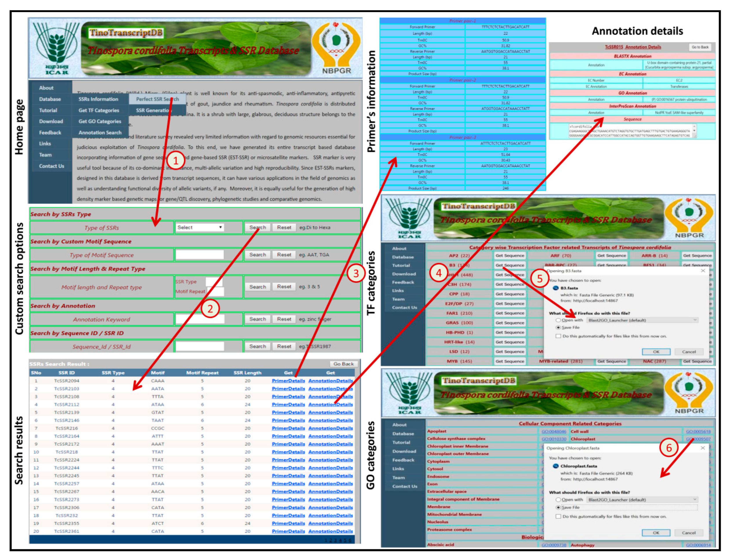Click the NBPGR logo in homepage header
Viewport: 731px width, 560px height.
pyautogui.click(x=336, y=47)
